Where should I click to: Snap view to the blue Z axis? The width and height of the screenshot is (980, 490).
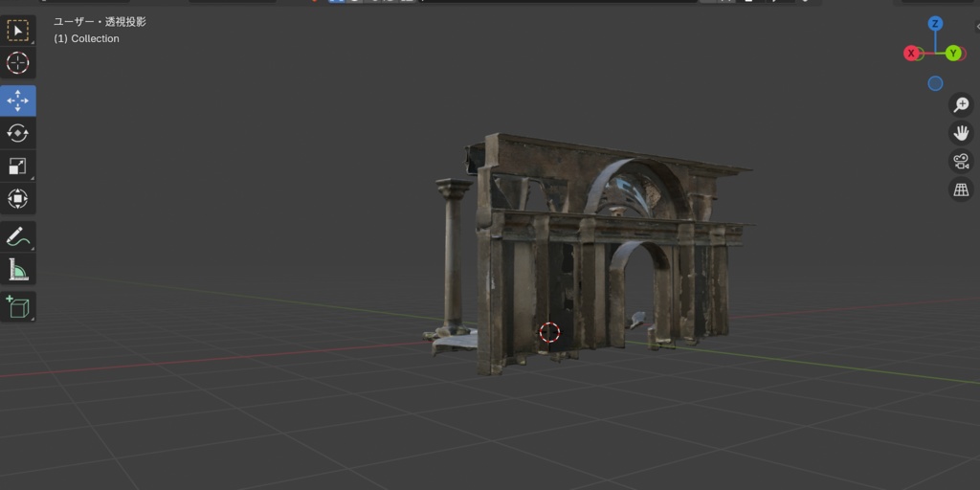(935, 24)
